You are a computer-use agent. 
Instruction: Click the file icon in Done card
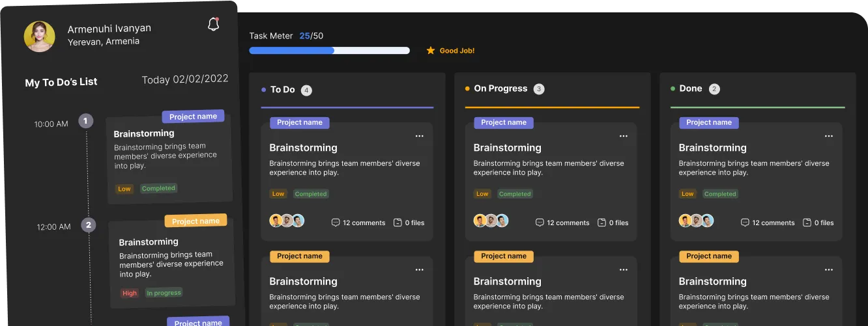pos(807,223)
